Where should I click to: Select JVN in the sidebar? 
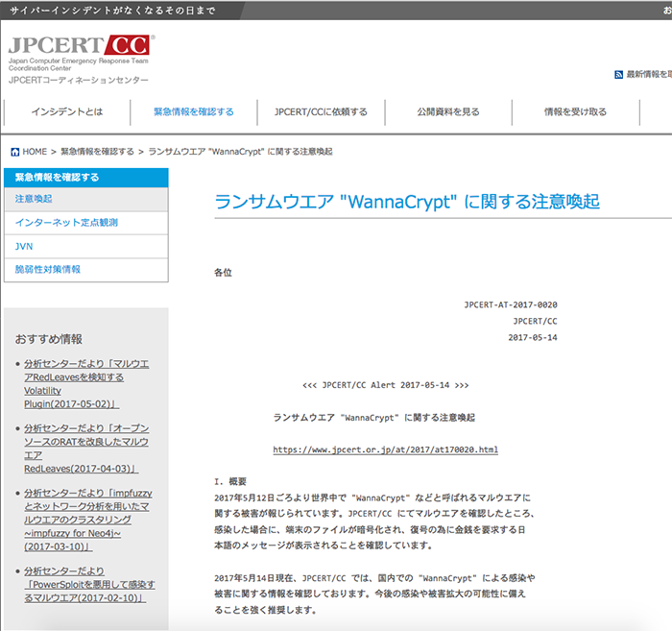coord(86,247)
